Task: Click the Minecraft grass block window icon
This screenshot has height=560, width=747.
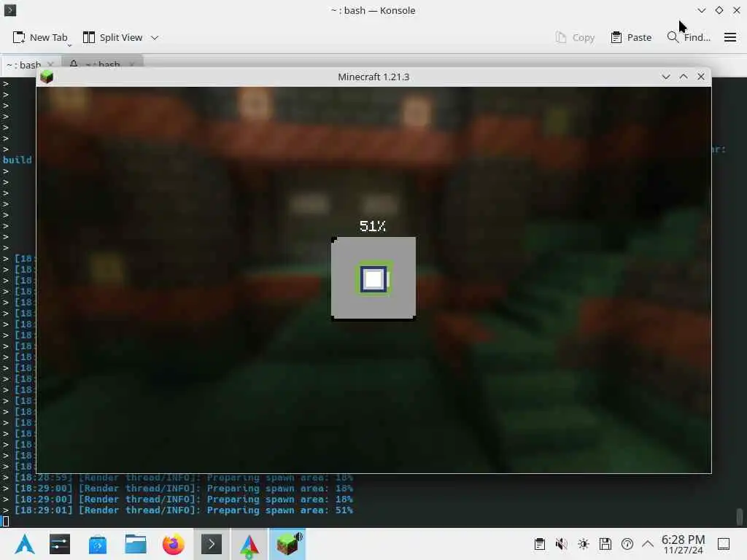Action: 47,77
